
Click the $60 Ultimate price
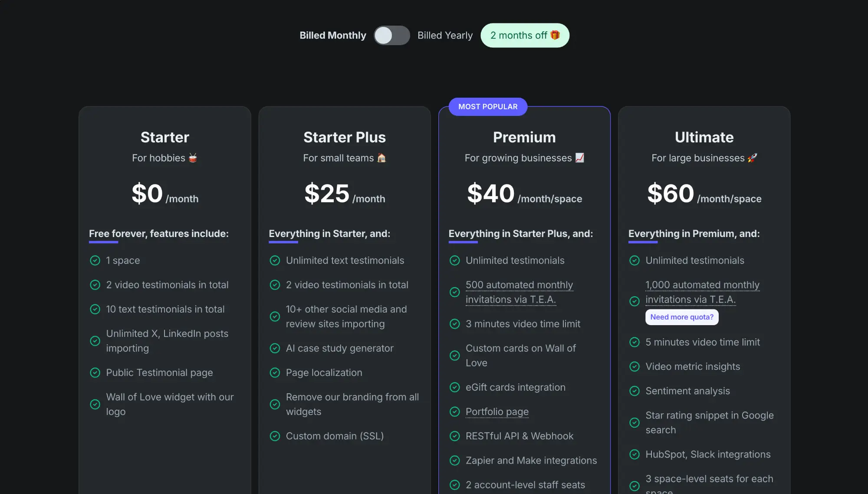click(671, 194)
